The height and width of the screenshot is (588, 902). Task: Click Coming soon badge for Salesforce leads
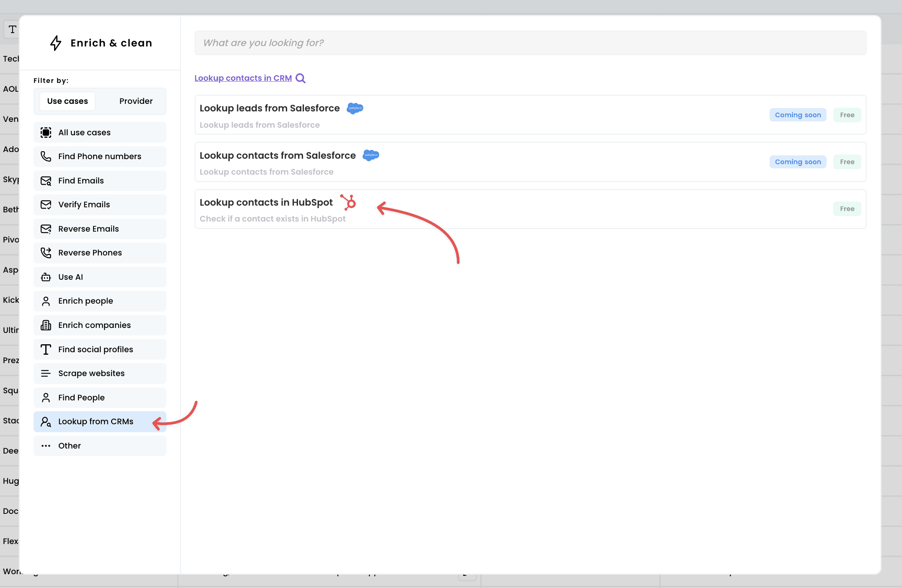coord(798,115)
